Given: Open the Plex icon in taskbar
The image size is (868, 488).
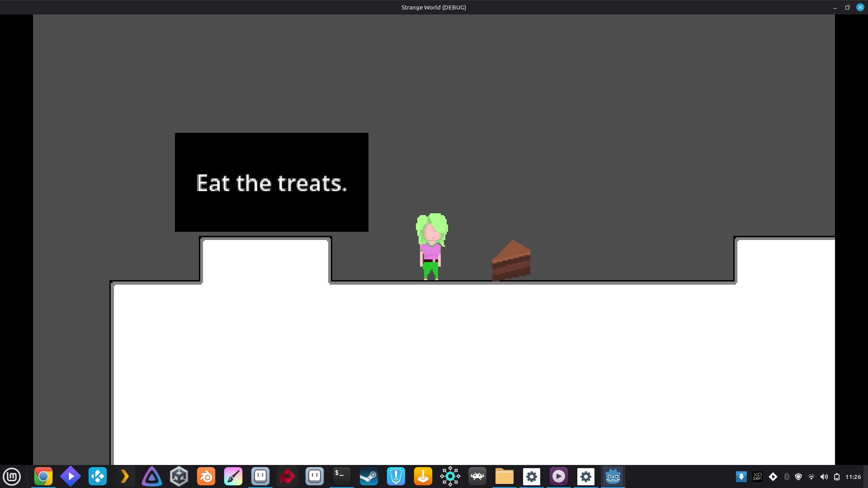Looking at the screenshot, I should 125,476.
